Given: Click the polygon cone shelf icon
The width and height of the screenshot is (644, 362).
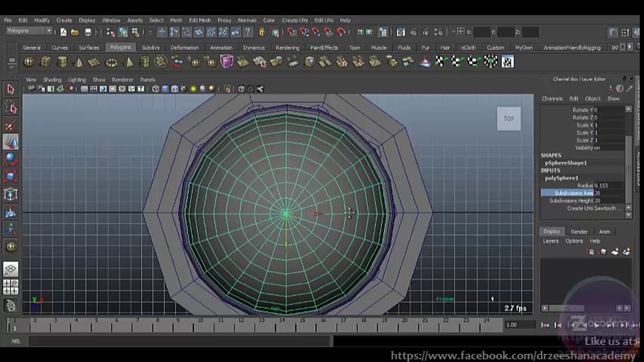Looking at the screenshot, I should (x=78, y=62).
